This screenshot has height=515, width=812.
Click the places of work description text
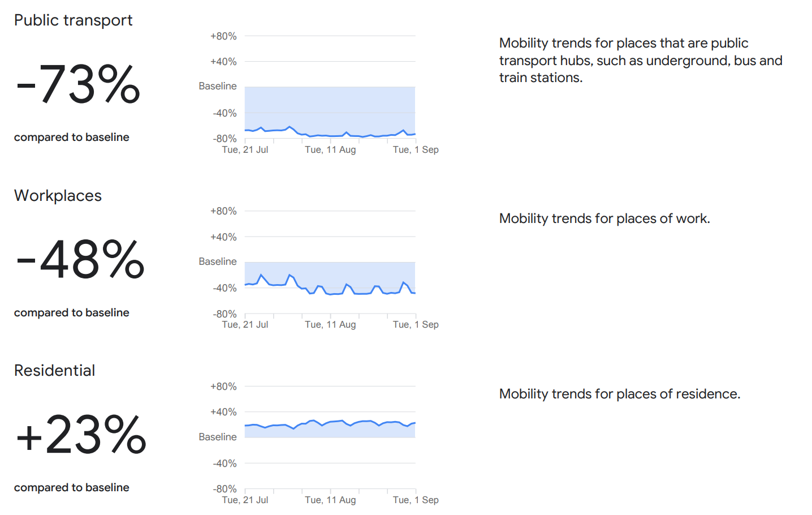pyautogui.click(x=604, y=218)
